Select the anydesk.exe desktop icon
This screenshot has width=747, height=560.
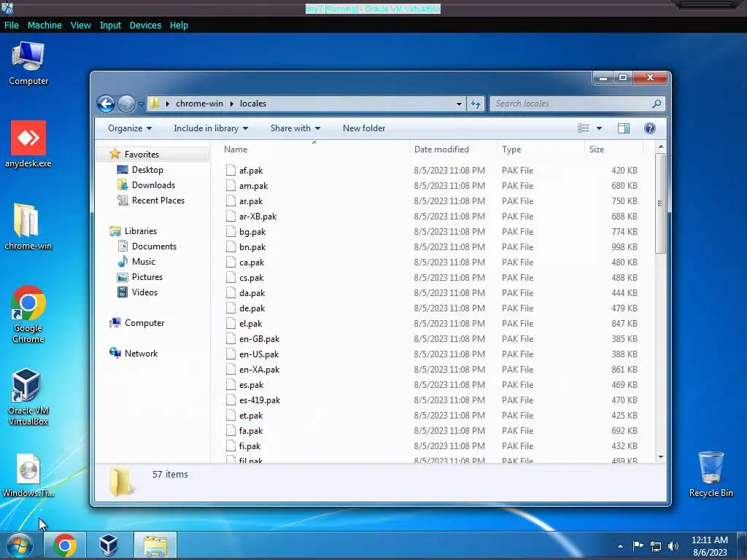(28, 144)
